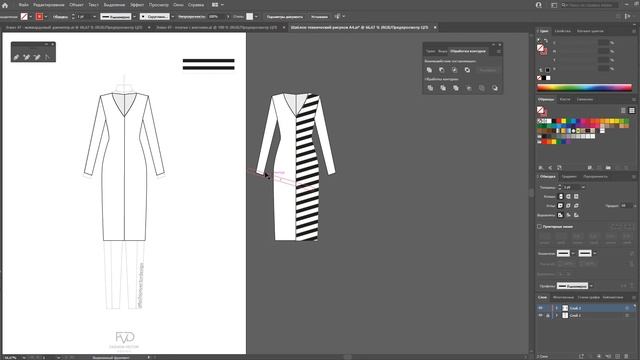Open the Swatch Libraries menu icon
The width and height of the screenshot is (640, 360).
tap(541, 168)
